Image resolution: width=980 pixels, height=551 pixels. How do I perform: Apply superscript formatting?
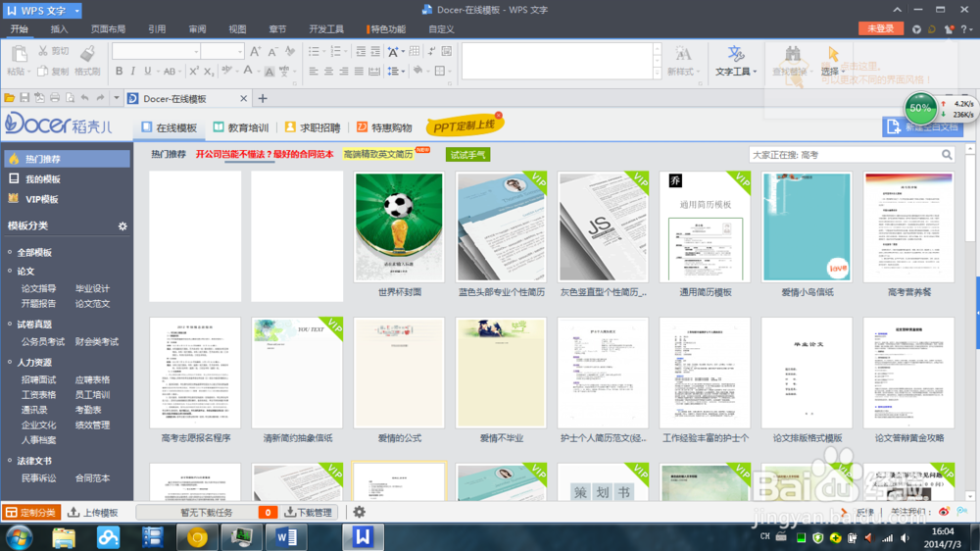click(x=194, y=72)
